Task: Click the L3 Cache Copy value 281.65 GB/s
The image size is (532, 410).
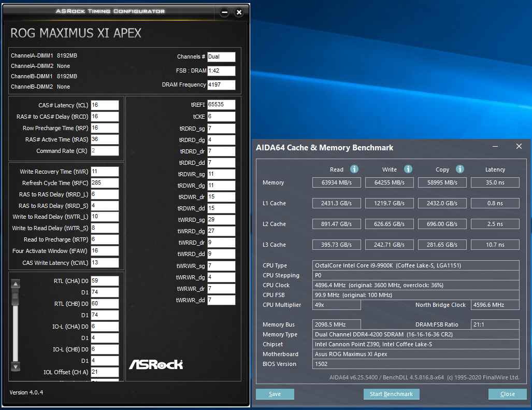Action: point(442,244)
